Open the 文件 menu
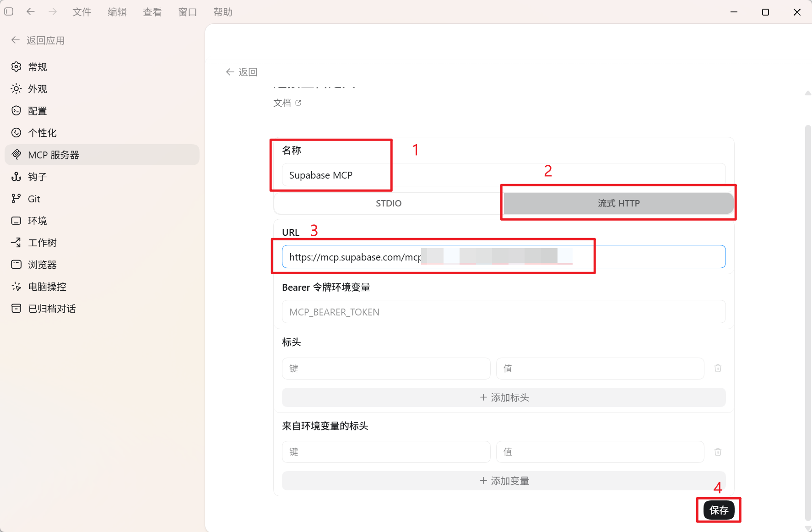The image size is (812, 532). coord(82,12)
